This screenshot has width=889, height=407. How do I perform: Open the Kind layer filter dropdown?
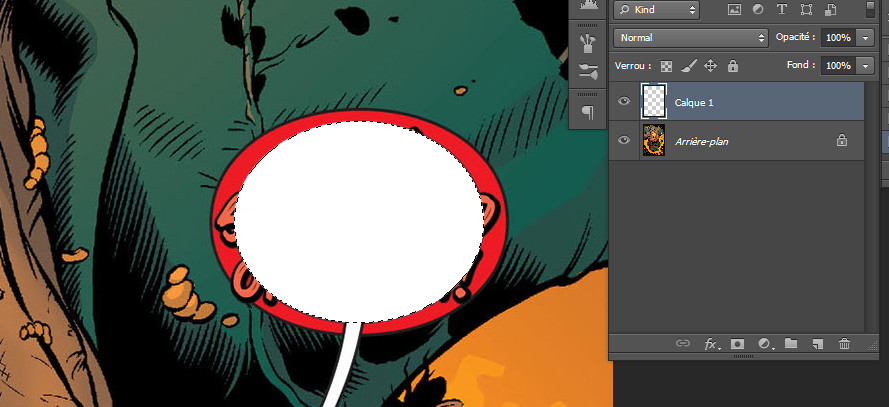click(657, 10)
